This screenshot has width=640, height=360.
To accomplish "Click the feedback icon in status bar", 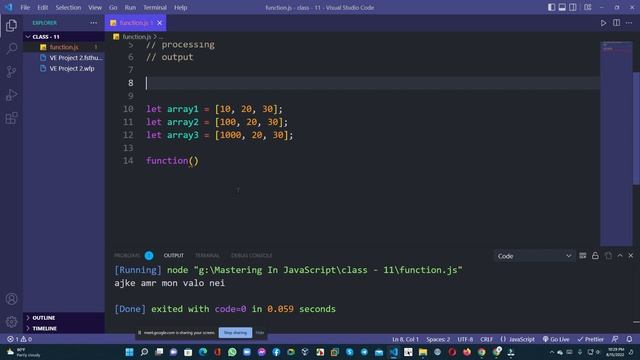I will point(615,339).
